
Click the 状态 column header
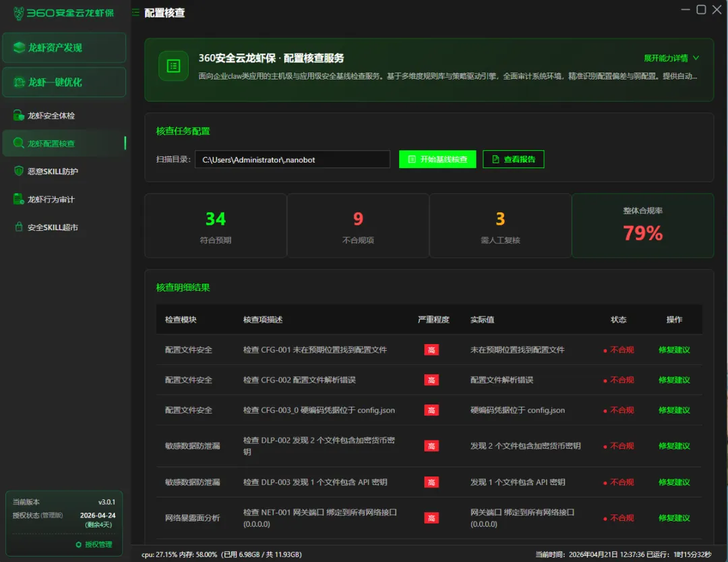coord(618,319)
